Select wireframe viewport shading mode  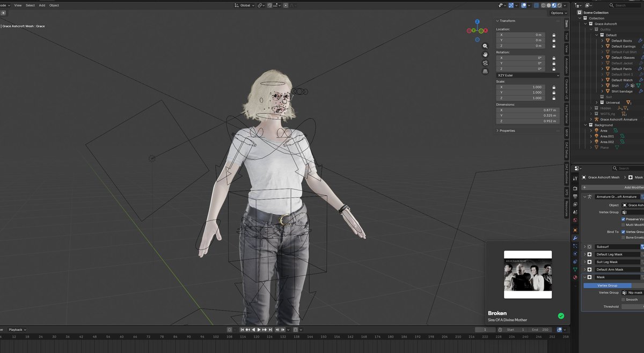tap(543, 5)
